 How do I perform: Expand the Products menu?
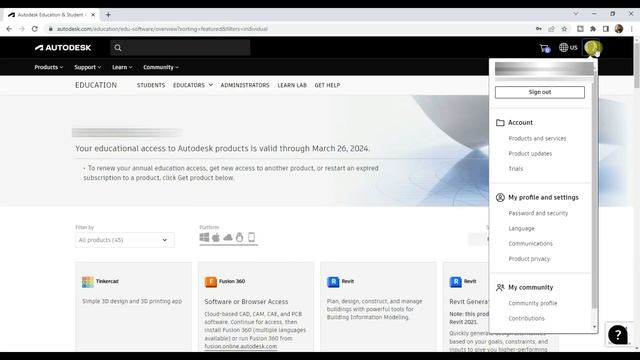click(49, 67)
